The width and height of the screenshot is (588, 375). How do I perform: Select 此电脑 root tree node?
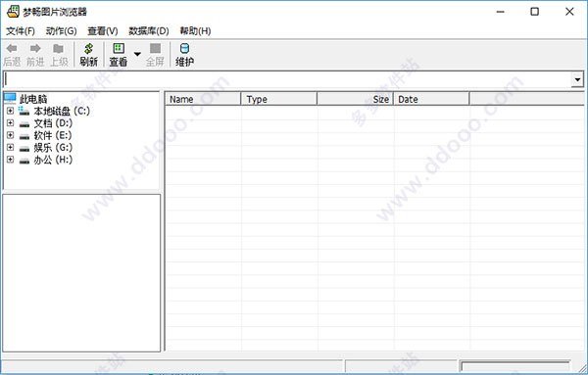tap(33, 99)
